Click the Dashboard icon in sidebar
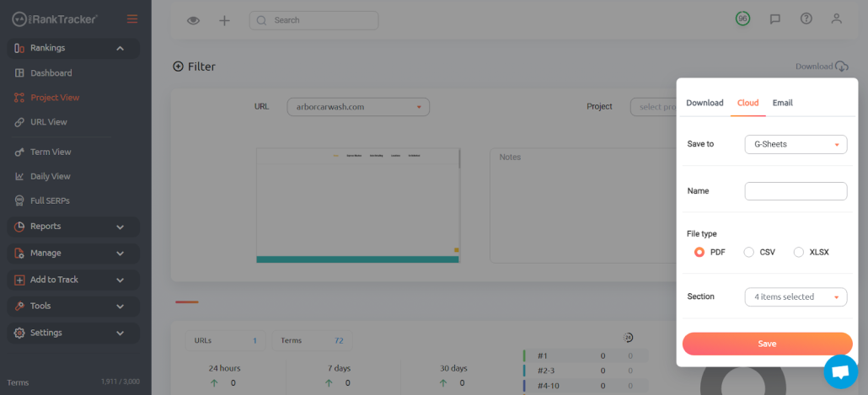The image size is (868, 395). pos(19,73)
